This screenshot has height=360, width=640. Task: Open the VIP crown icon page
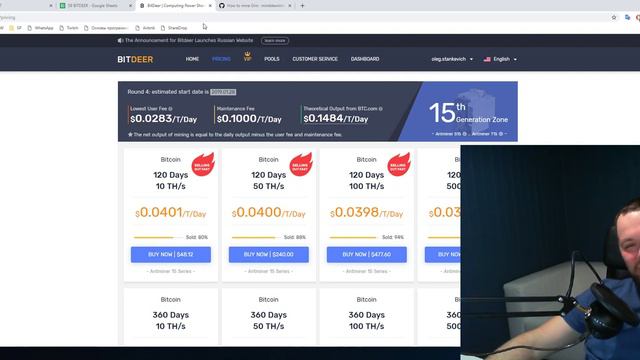[x=247, y=57]
